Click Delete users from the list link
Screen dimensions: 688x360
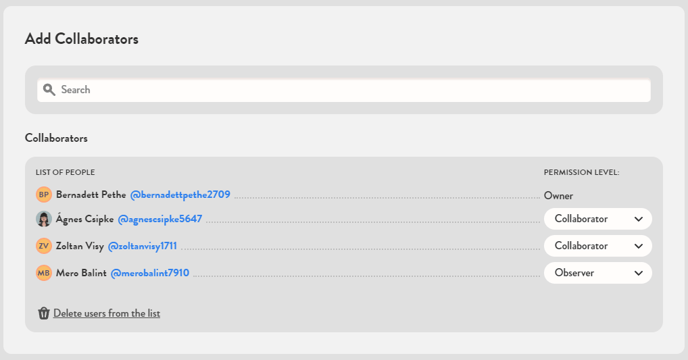coord(107,313)
